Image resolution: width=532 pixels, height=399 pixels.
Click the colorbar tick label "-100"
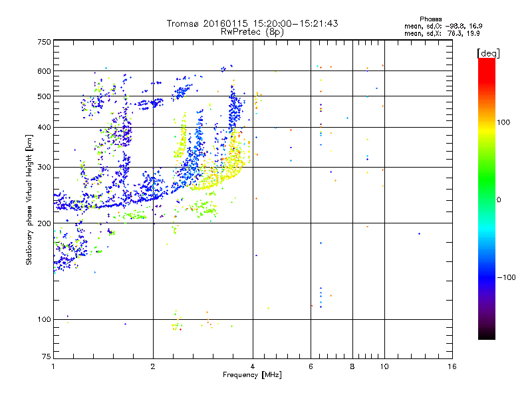pos(506,277)
